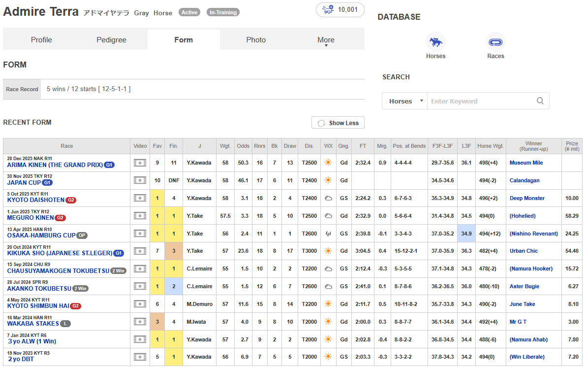Screen dimensions: 588x369
Task: Switch to the Profile tab
Action: click(41, 40)
